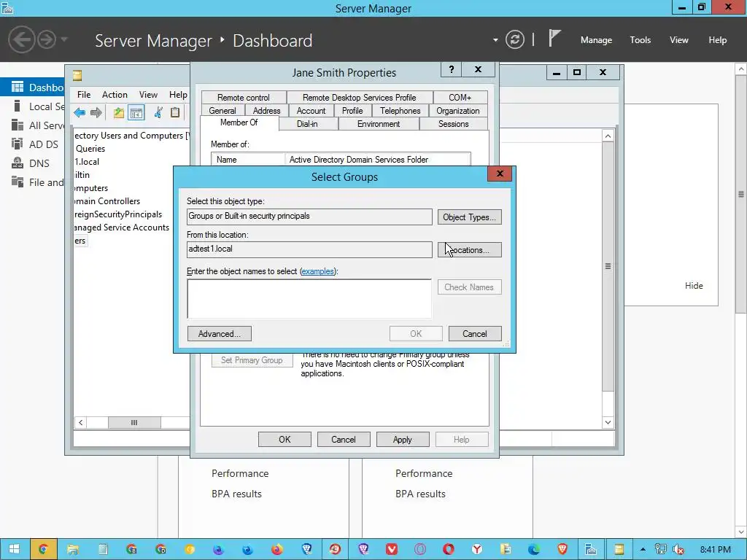This screenshot has height=560, width=747.
Task: Click the Server Manager taskbar icon
Action: [591, 549]
